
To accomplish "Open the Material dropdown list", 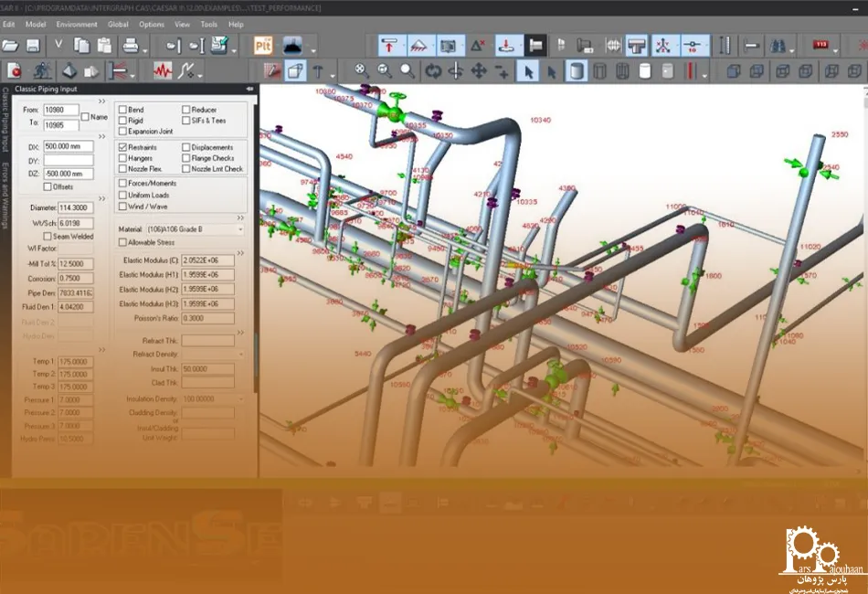I will click(241, 229).
